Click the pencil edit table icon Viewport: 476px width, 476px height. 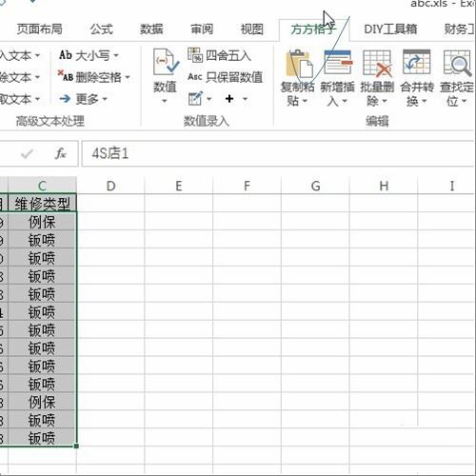pos(195,99)
